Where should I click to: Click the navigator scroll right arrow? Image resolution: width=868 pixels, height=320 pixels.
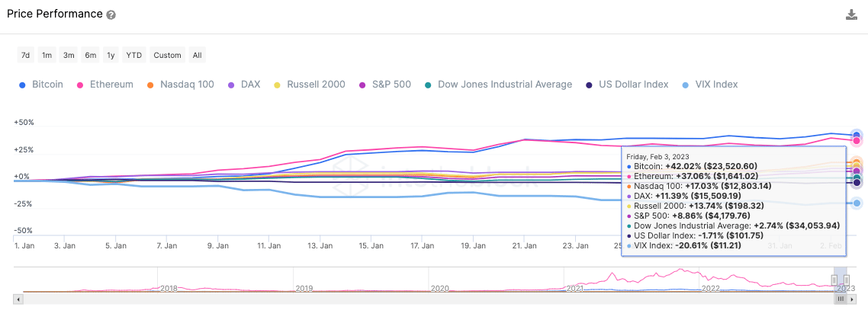[850, 299]
